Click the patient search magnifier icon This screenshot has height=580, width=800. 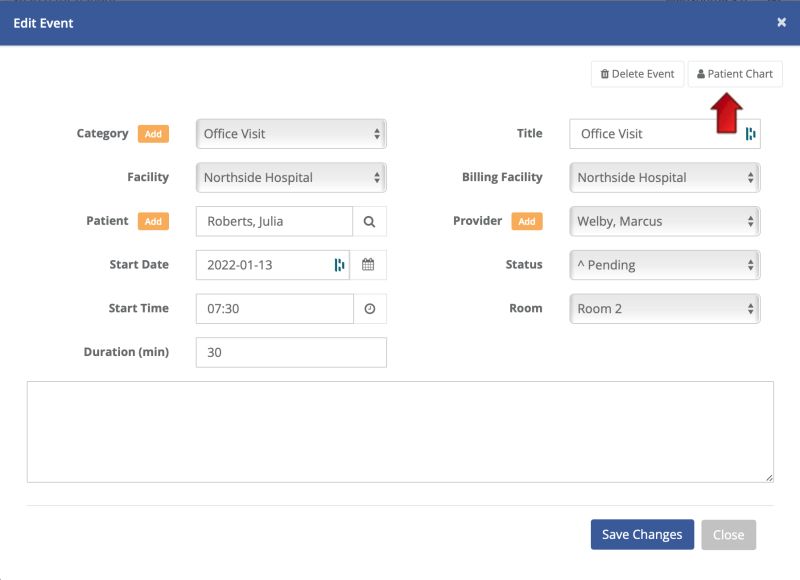click(369, 221)
